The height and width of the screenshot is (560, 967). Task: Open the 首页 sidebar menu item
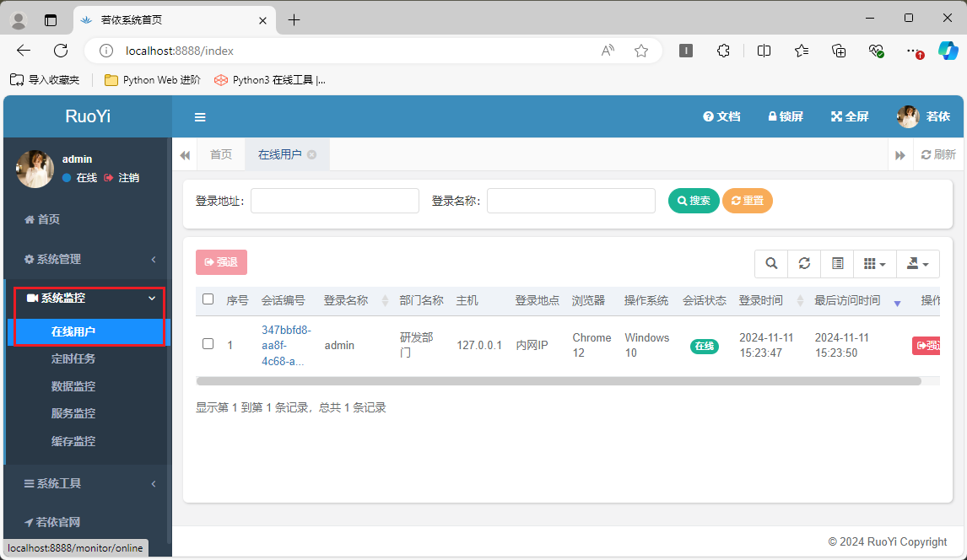tap(42, 219)
